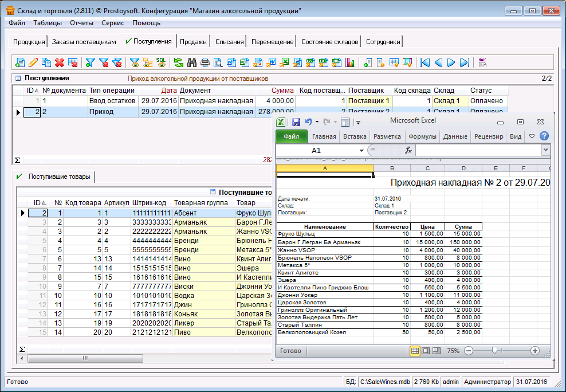Click the printer icon in toolbar

(205, 62)
